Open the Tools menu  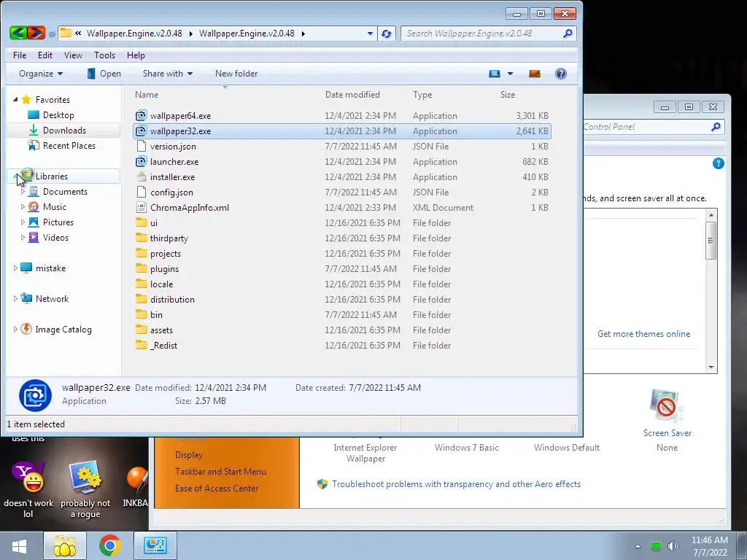pyautogui.click(x=104, y=55)
